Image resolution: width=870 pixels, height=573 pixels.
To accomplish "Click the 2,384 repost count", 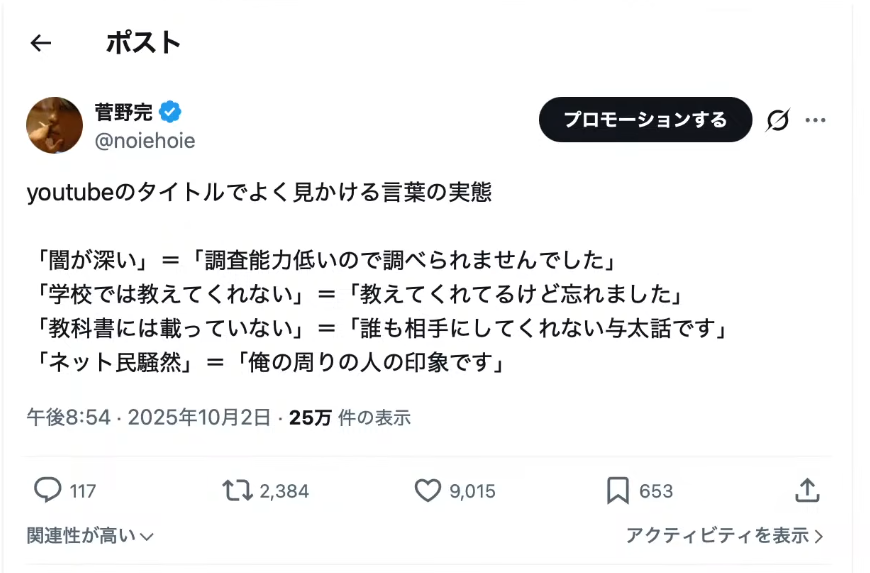I will point(284,491).
